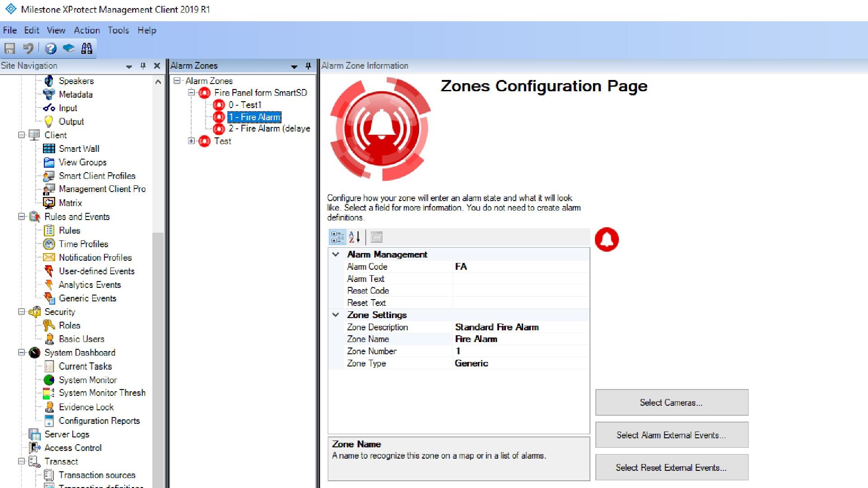
Task: Open the Tools menu
Action: [118, 30]
